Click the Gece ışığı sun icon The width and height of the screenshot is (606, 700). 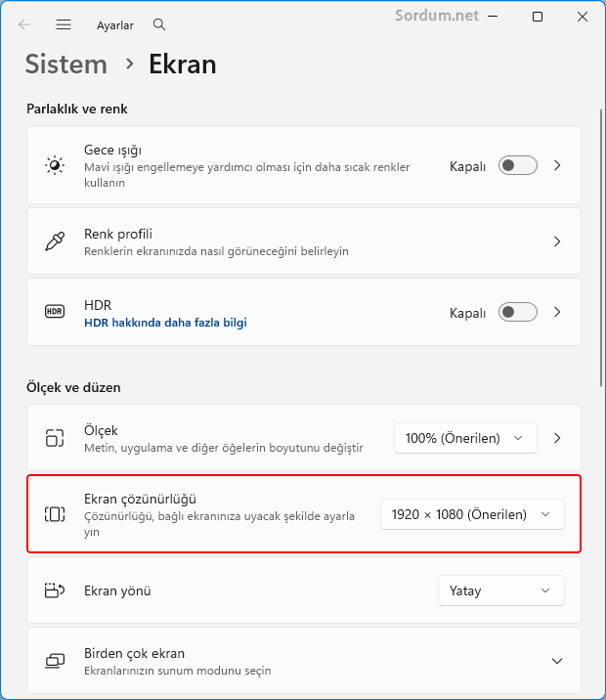point(55,165)
